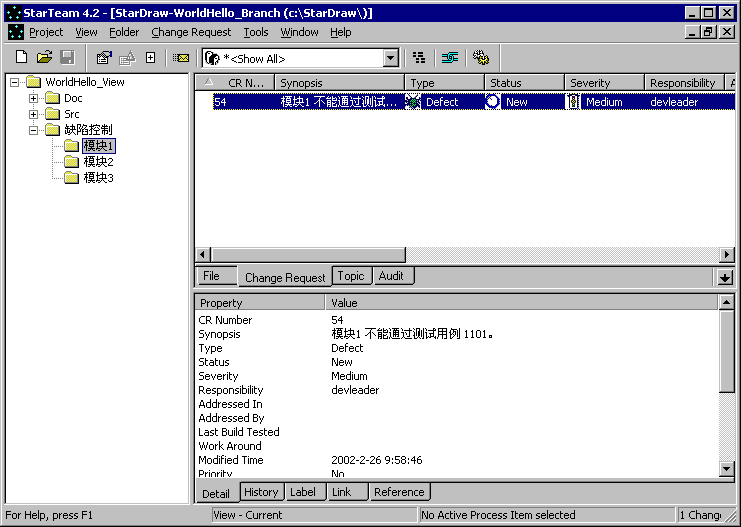Click the Src folder icon

coord(52,114)
